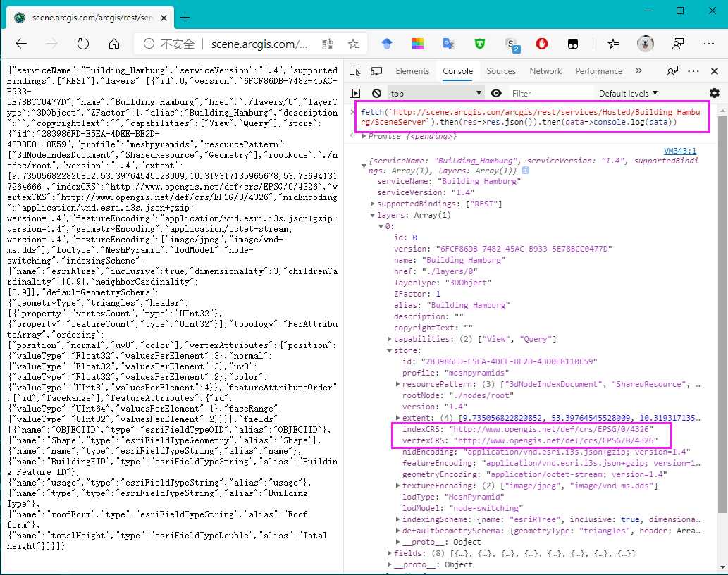
Task: Expand the Promise {<pending>} result
Action: (364, 136)
